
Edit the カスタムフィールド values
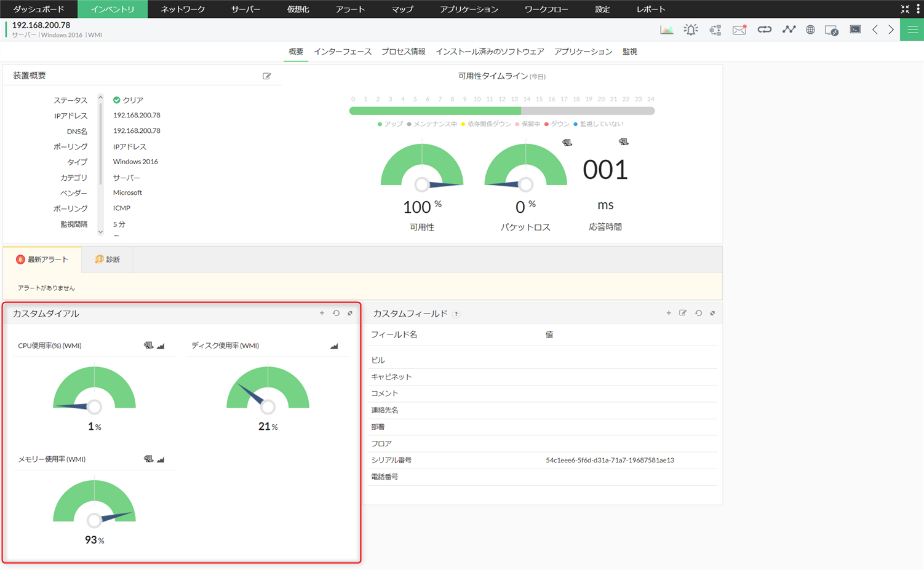(683, 313)
